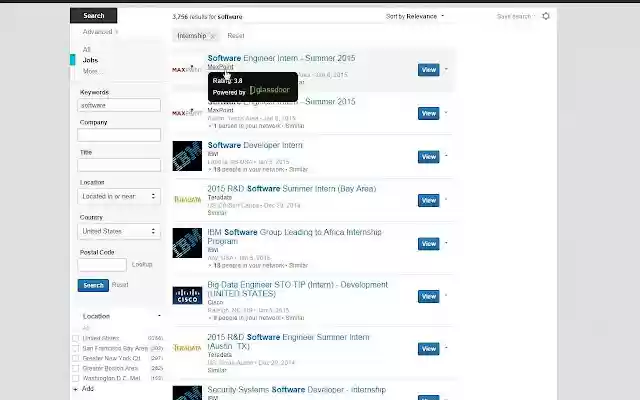The image size is (640, 400).
Task: Click View for first Software Engineer Intern
Action: click(429, 70)
